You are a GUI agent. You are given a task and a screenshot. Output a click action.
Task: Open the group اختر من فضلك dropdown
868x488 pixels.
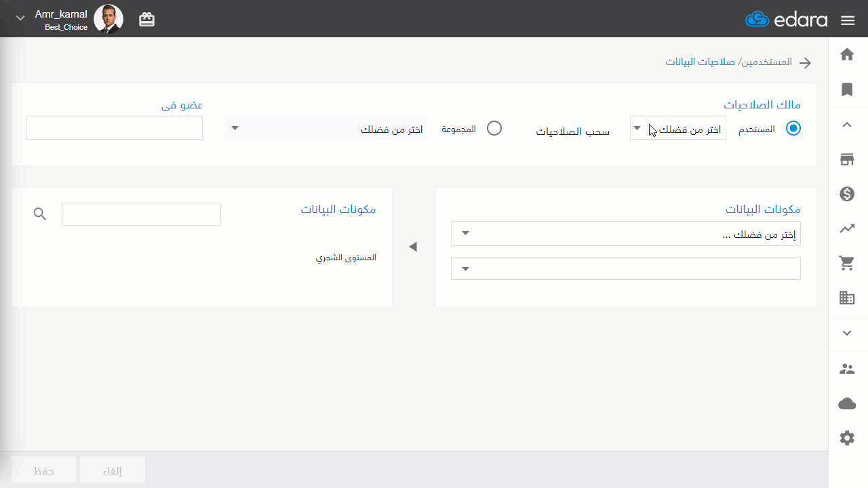(x=326, y=128)
